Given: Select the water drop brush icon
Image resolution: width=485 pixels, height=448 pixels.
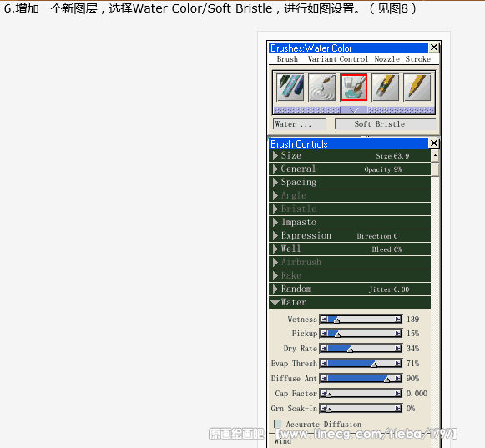Looking at the screenshot, I should point(321,88).
